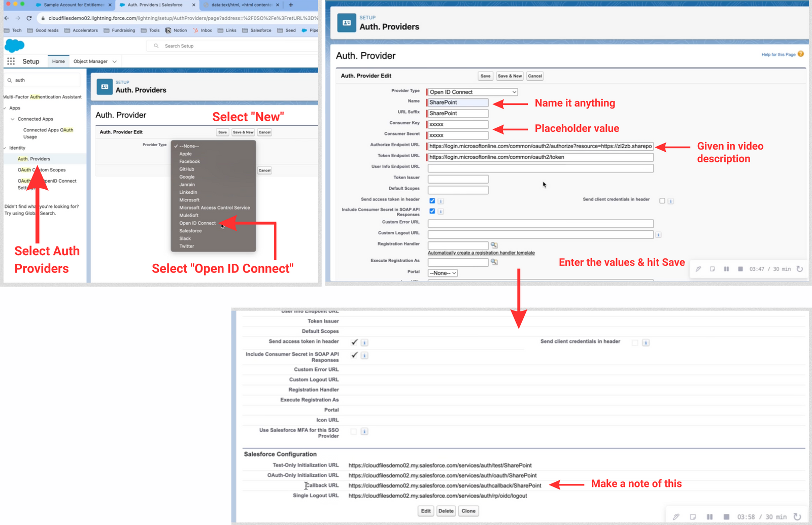Open the Tech bookmarks folder

pos(13,30)
